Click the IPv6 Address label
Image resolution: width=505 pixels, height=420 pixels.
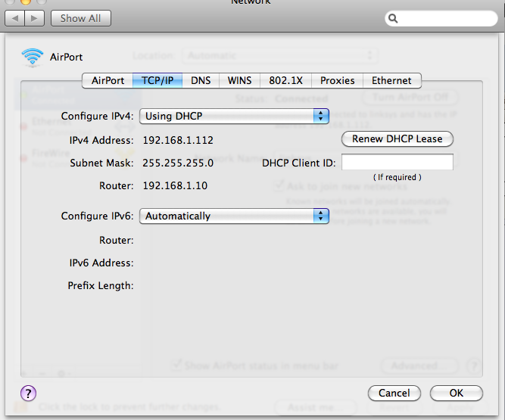pyautogui.click(x=101, y=263)
